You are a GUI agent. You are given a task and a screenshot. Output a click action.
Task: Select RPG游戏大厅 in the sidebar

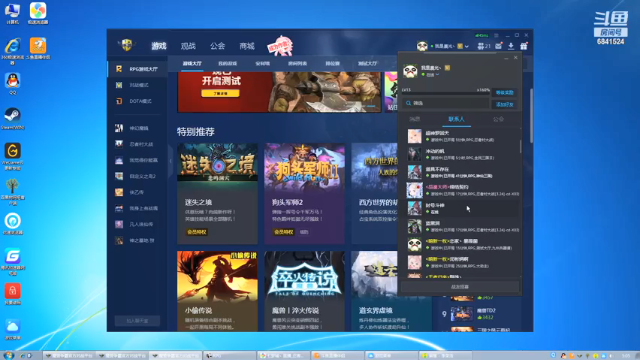click(138, 69)
